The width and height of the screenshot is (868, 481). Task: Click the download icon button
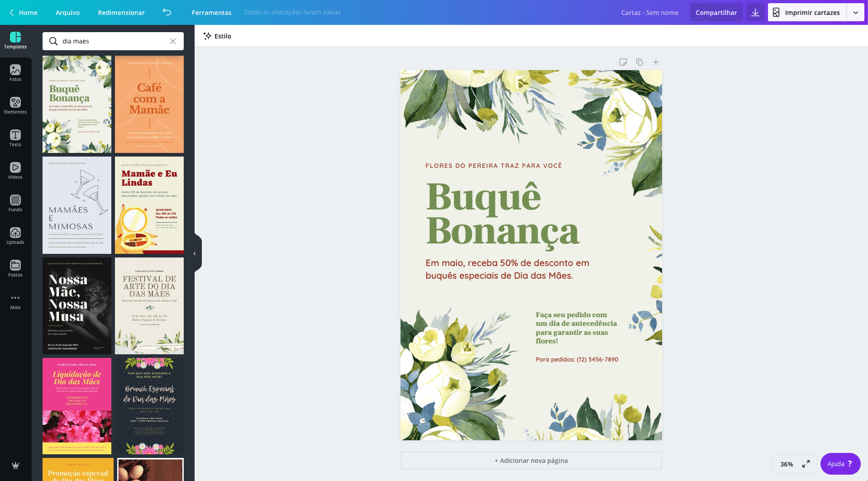[x=755, y=12]
